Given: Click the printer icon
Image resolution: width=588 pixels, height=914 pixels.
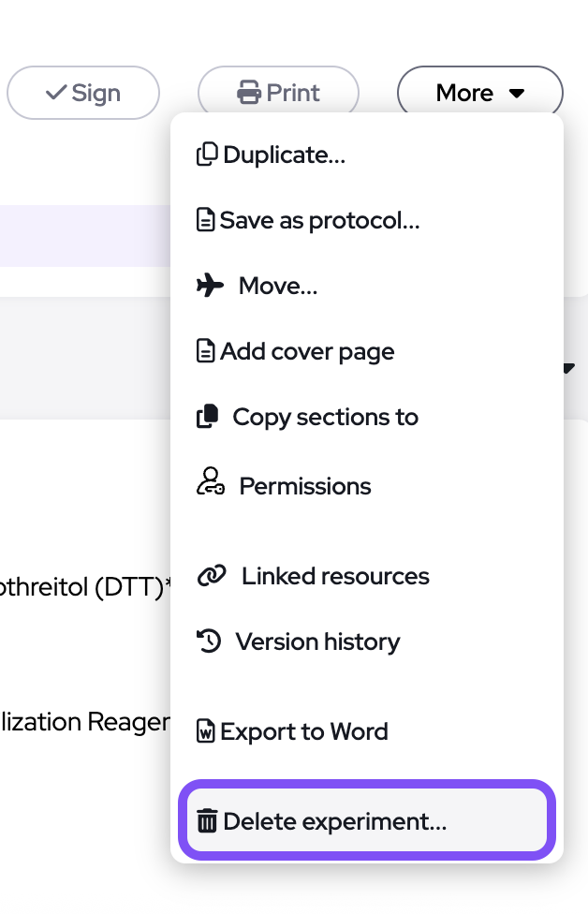Looking at the screenshot, I should pos(248,94).
